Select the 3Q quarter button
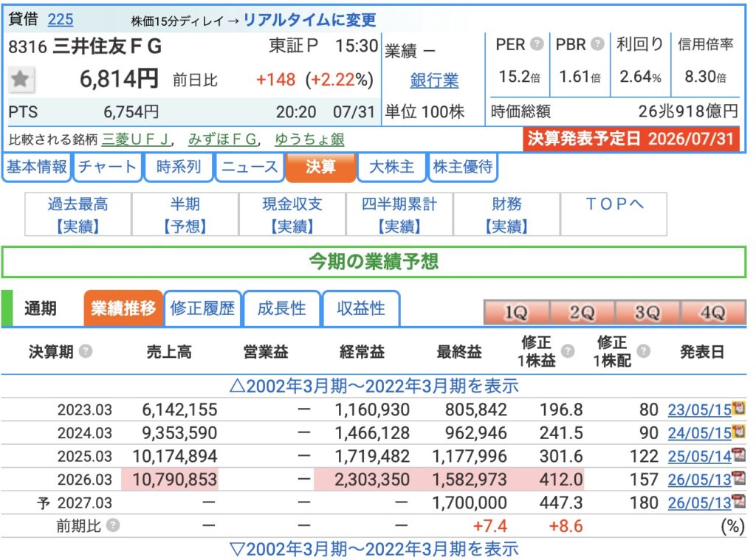 647,312
